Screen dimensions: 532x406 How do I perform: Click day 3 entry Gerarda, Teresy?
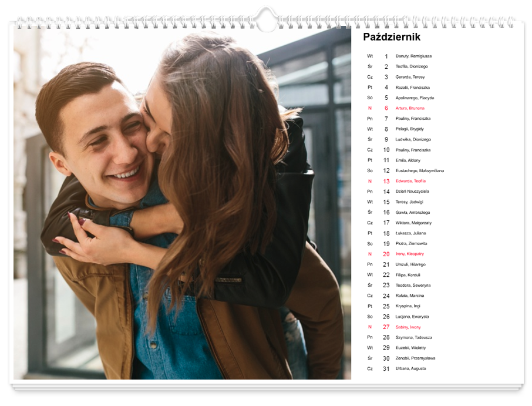coord(410,77)
